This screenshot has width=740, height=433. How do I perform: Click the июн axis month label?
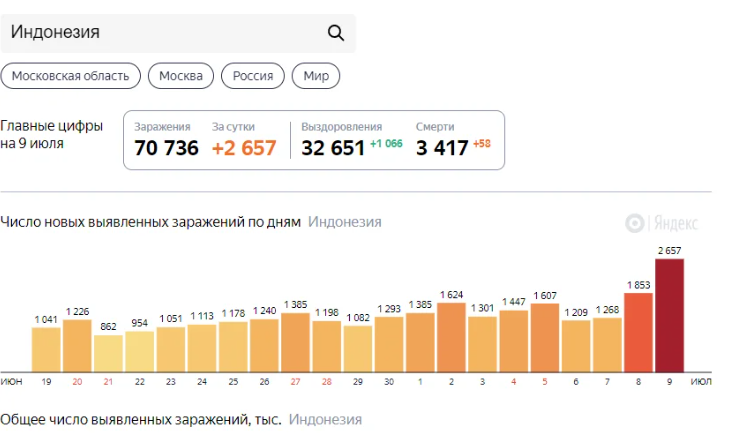pos(11,382)
